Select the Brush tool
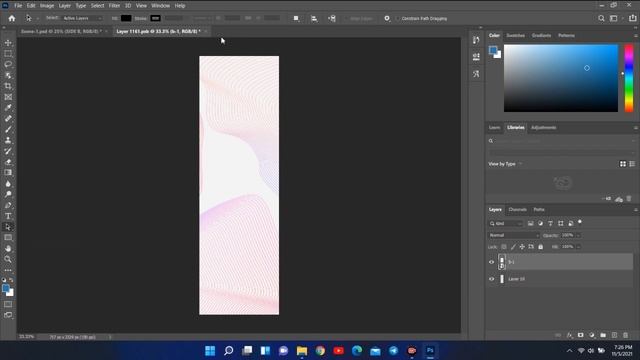The width and height of the screenshot is (640, 360). tap(8, 129)
